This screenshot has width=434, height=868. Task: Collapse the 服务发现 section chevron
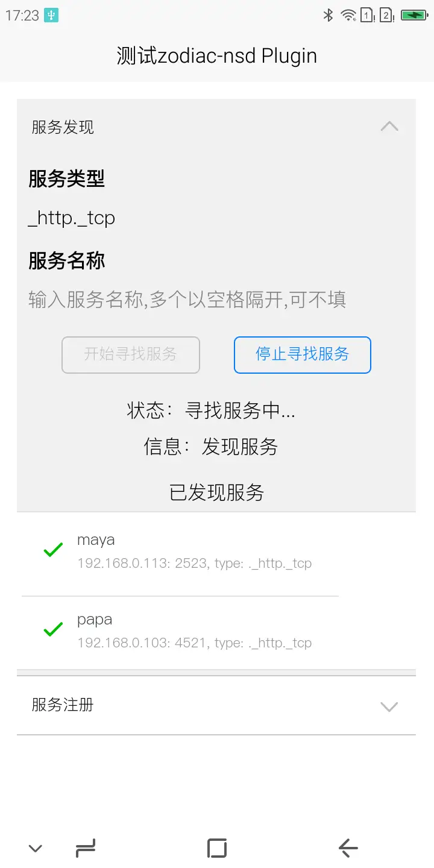389,127
